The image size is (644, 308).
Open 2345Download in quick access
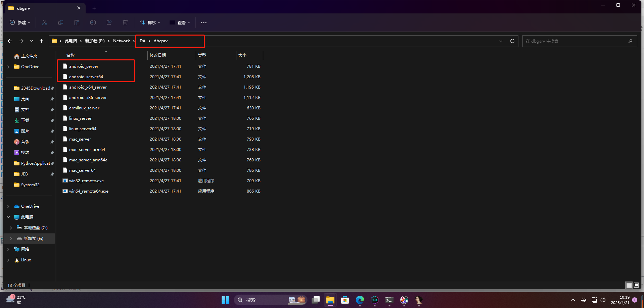tap(32, 88)
